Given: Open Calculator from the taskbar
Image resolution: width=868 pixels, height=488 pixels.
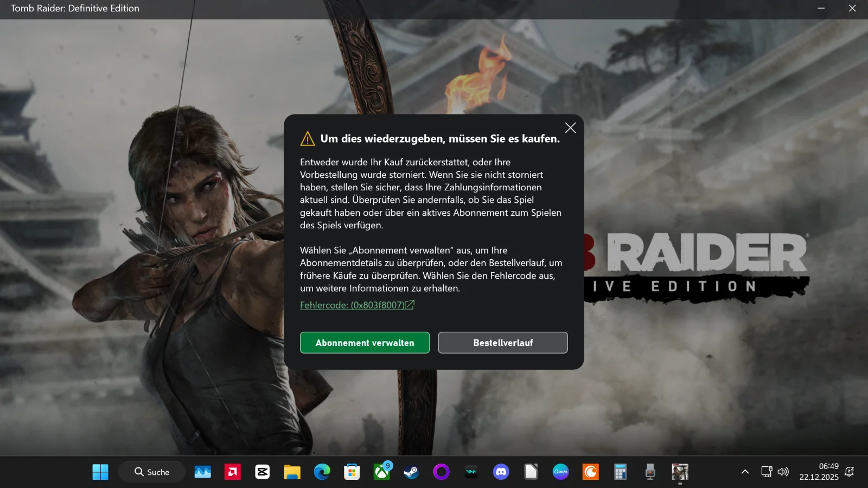Looking at the screenshot, I should (621, 472).
